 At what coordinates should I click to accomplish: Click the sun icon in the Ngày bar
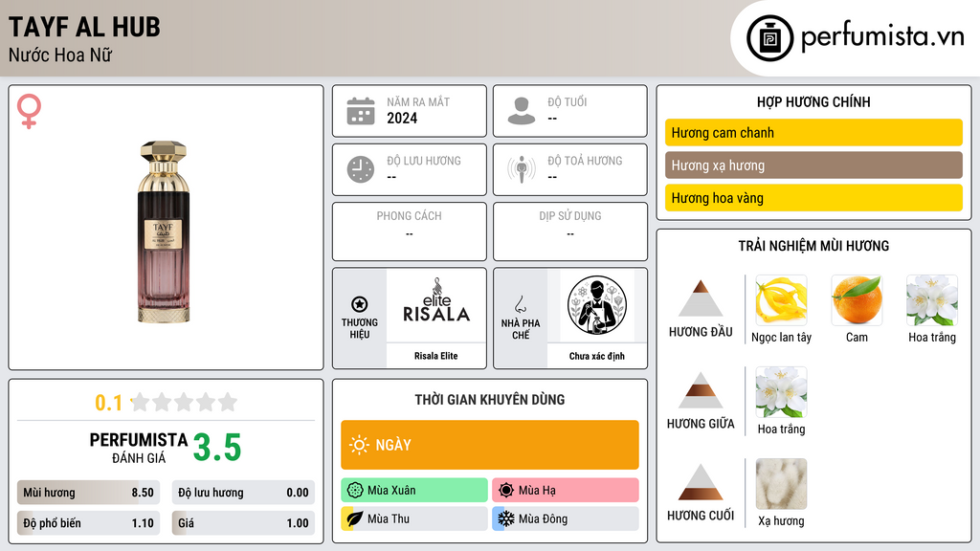tap(360, 445)
